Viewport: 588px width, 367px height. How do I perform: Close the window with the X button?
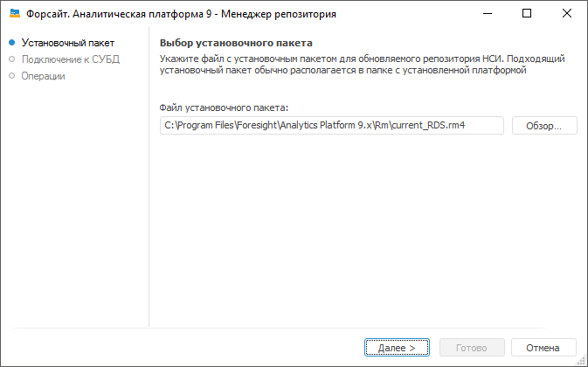tap(567, 14)
